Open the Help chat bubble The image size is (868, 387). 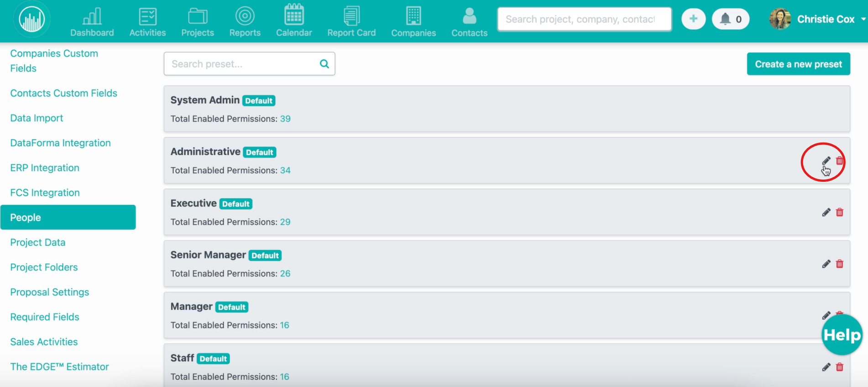(x=842, y=335)
